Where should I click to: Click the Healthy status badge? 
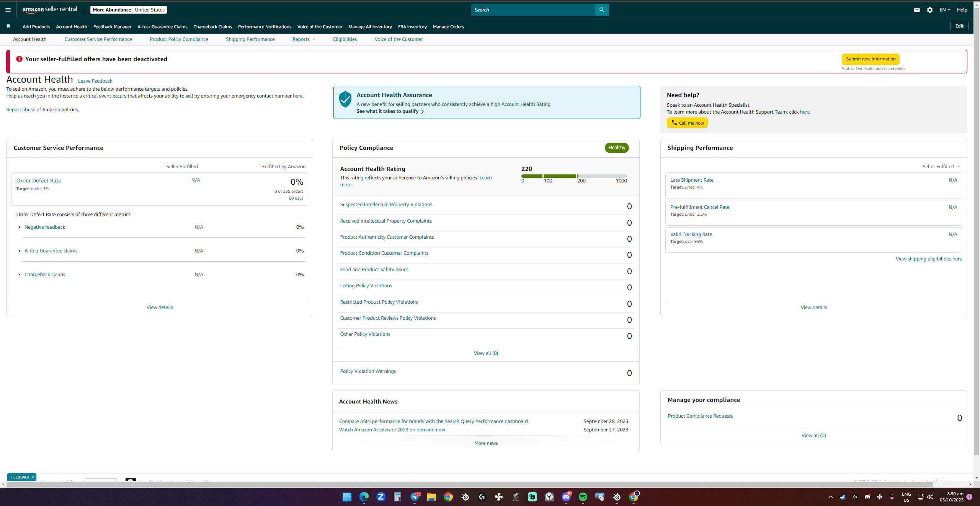click(x=617, y=148)
